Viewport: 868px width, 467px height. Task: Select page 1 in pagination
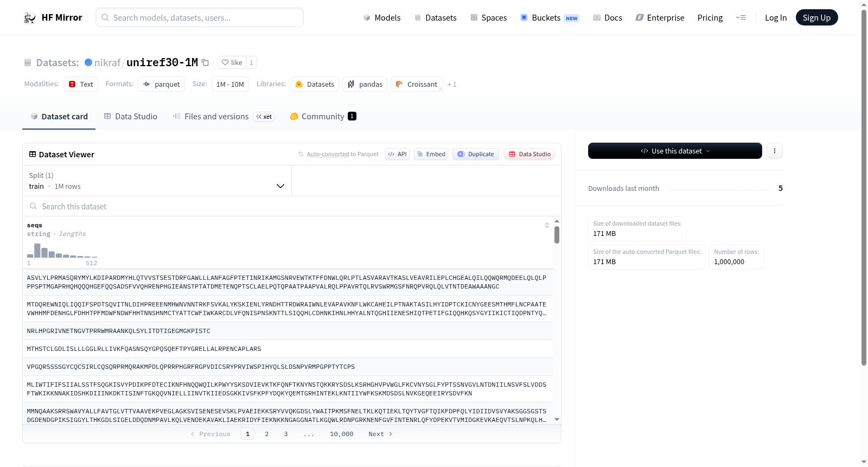(x=248, y=434)
